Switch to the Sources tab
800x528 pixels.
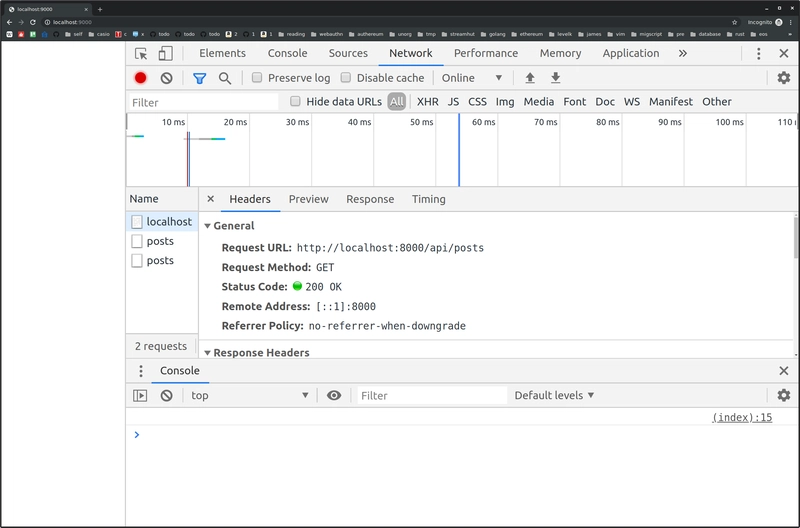click(x=348, y=53)
